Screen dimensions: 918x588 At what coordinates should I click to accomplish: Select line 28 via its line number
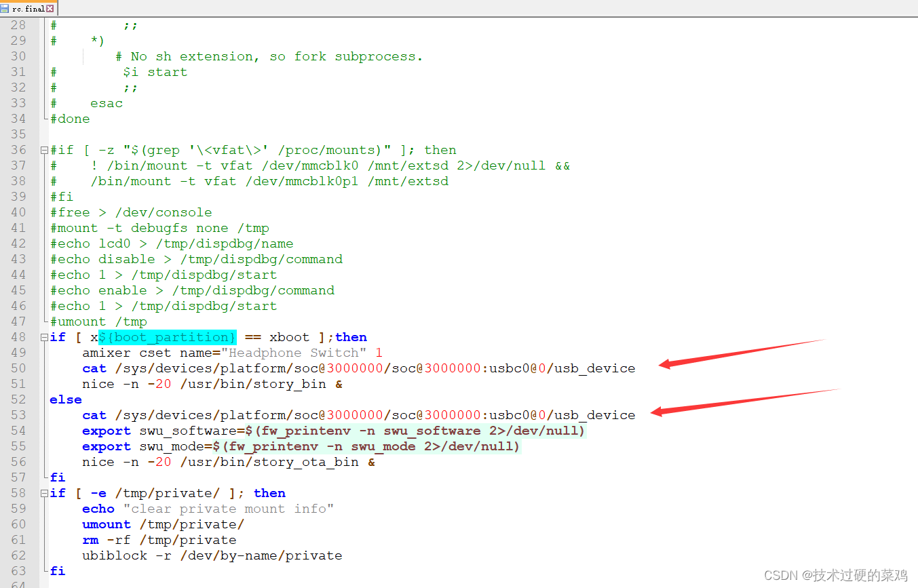point(18,25)
